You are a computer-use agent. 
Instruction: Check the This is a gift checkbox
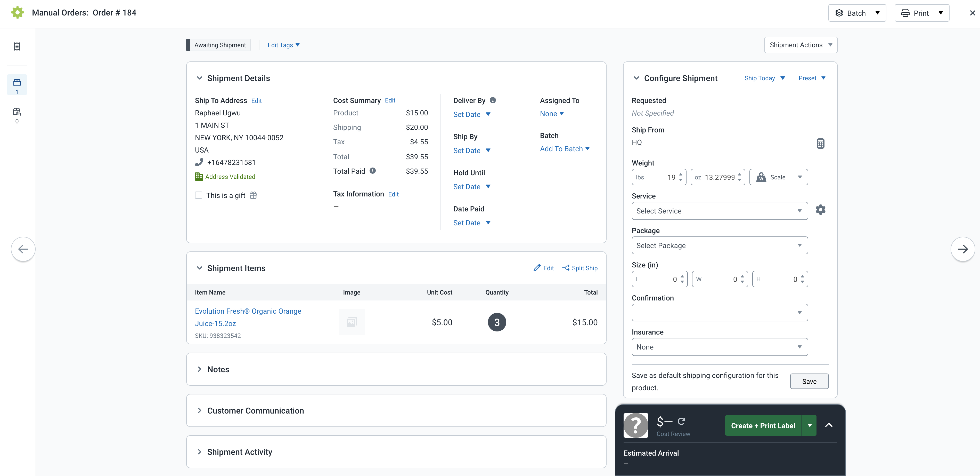[199, 195]
